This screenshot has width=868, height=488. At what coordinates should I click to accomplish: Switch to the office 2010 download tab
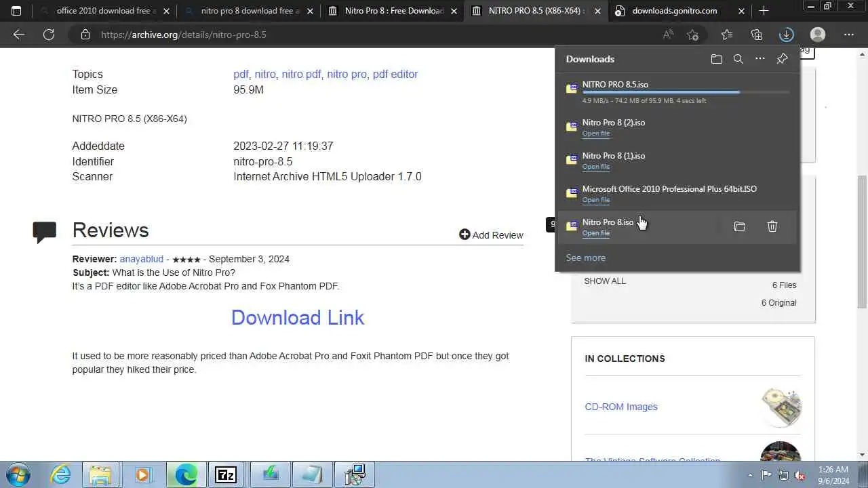click(105, 11)
